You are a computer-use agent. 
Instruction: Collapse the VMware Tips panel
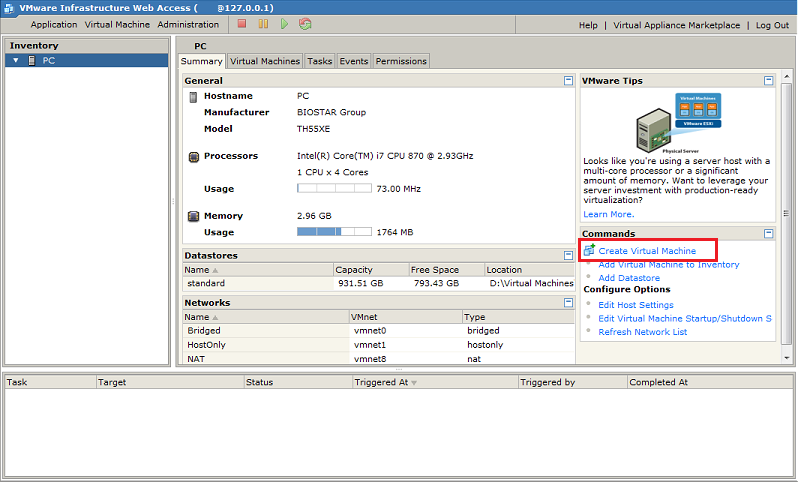tap(768, 80)
